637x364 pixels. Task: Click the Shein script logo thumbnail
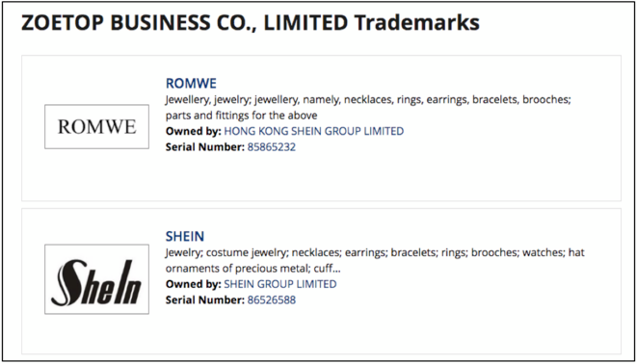point(96,279)
